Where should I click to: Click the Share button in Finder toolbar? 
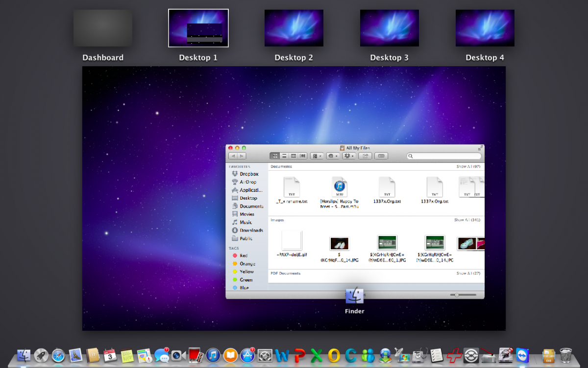(365, 156)
